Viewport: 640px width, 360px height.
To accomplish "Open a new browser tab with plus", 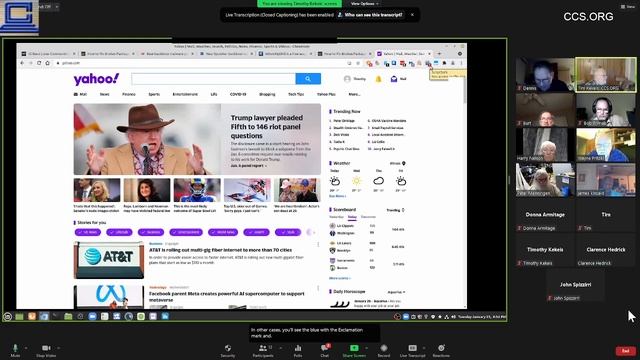I will coord(439,53).
